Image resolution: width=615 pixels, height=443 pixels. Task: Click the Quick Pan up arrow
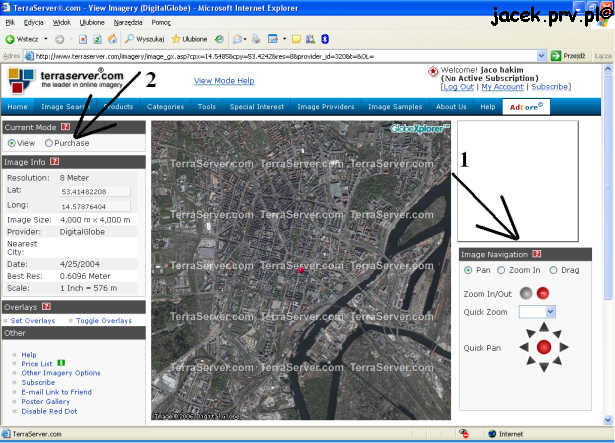[x=544, y=326]
